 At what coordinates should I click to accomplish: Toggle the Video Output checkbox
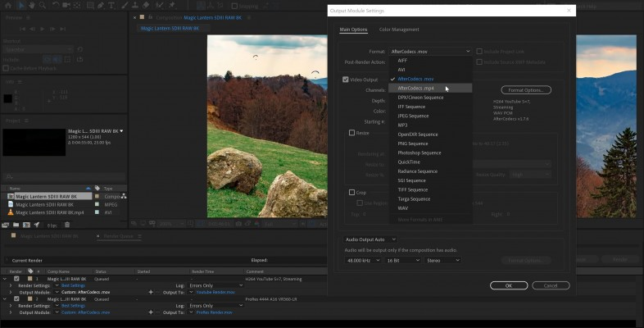coord(346,80)
